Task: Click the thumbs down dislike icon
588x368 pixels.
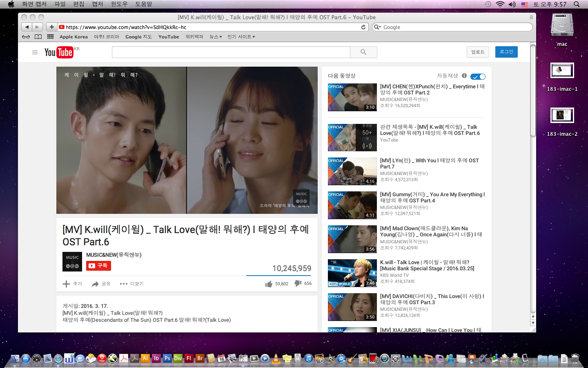Action: (298, 283)
